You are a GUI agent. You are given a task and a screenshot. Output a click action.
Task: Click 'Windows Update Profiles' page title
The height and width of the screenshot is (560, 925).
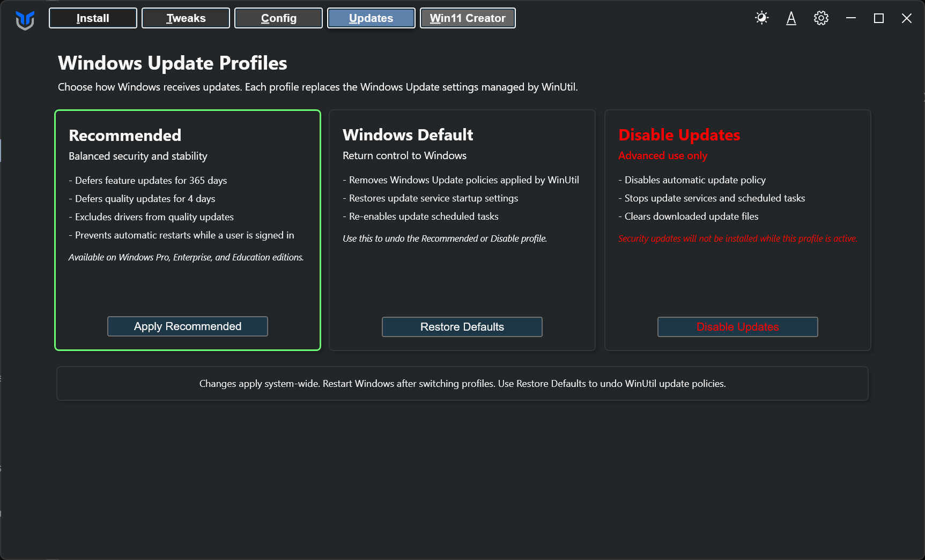pyautogui.click(x=173, y=63)
